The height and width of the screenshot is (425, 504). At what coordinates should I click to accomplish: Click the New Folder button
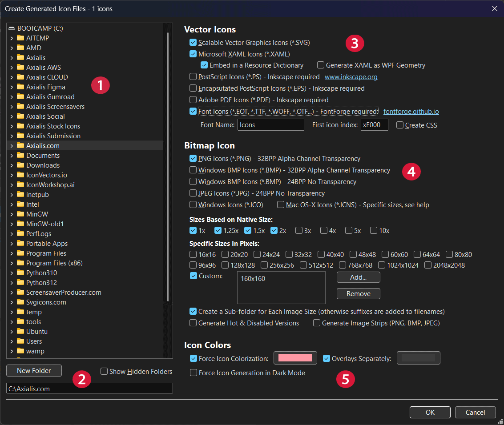tap(34, 370)
